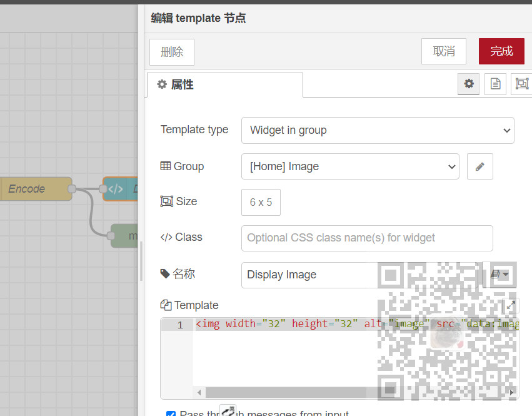Image resolution: width=532 pixels, height=416 pixels.
Task: Click line 1 of template code
Action: pos(356,324)
